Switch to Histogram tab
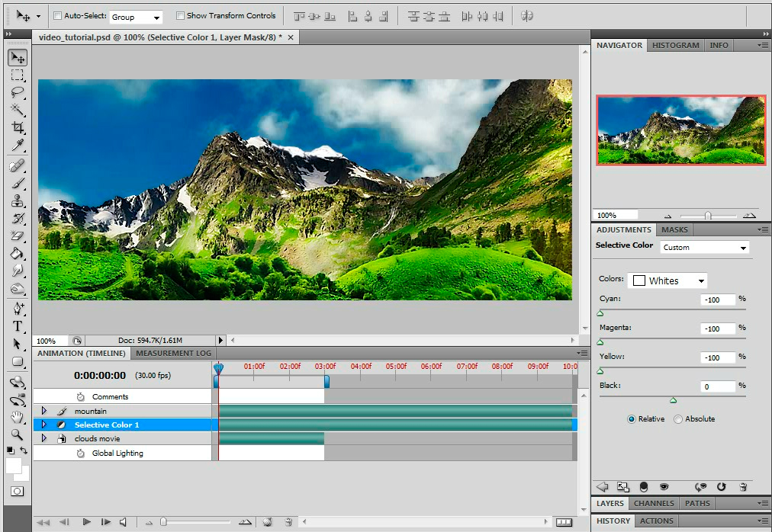Viewport: 772px width, 532px height. (x=676, y=45)
